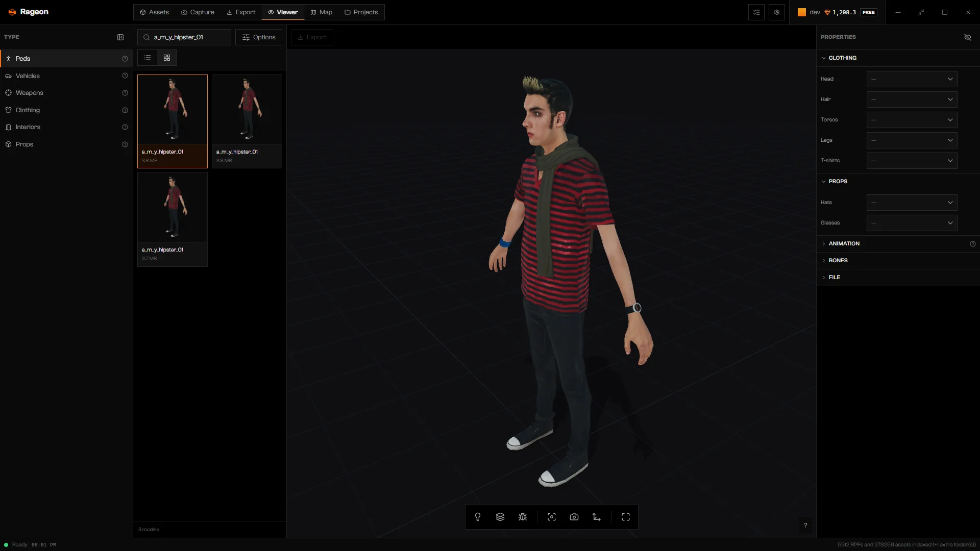Click the help icon next to Vehicles
980x551 pixels.
click(125, 76)
